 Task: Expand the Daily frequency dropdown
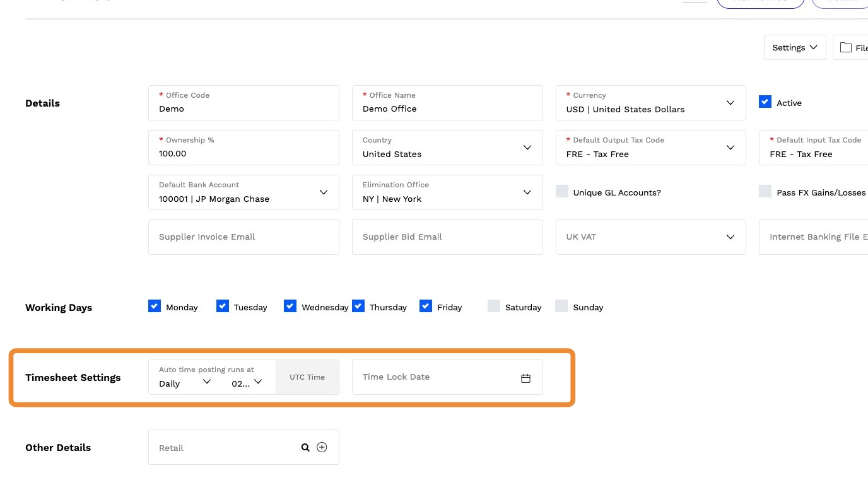pos(206,382)
